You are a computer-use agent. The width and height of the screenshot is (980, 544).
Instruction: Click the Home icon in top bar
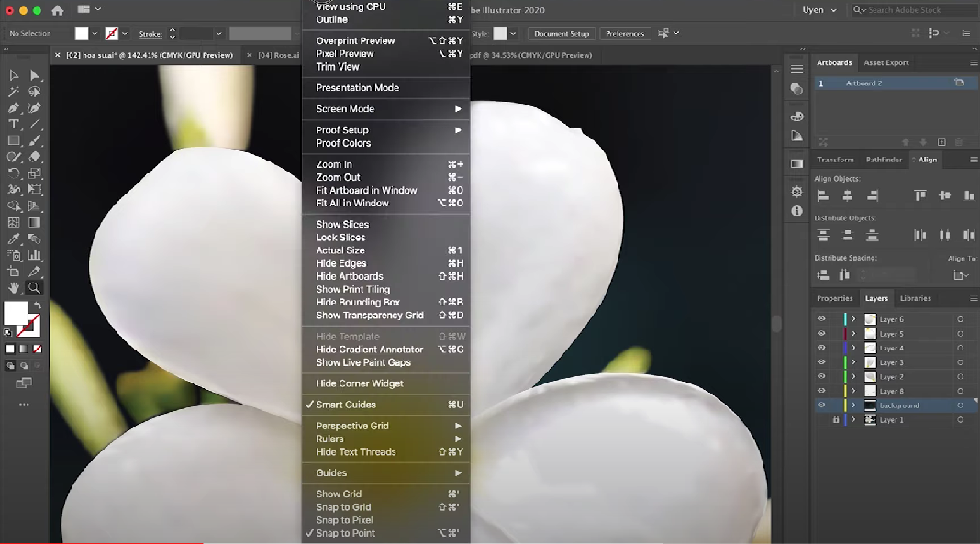click(58, 10)
